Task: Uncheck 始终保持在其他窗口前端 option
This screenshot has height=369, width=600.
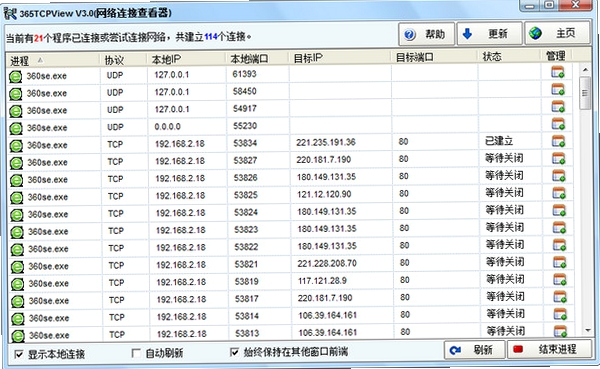Action: point(234,352)
